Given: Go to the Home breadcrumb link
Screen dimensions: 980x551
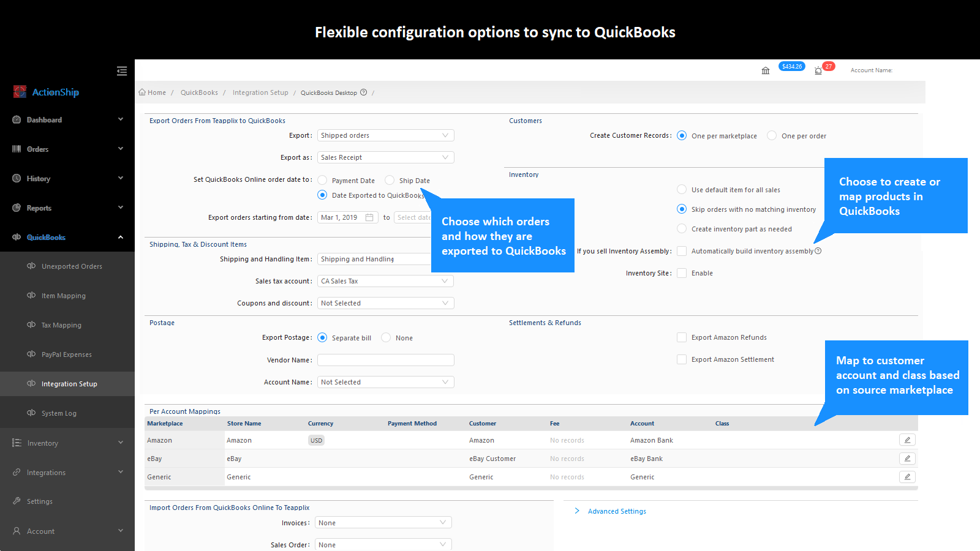Looking at the screenshot, I should tap(157, 92).
